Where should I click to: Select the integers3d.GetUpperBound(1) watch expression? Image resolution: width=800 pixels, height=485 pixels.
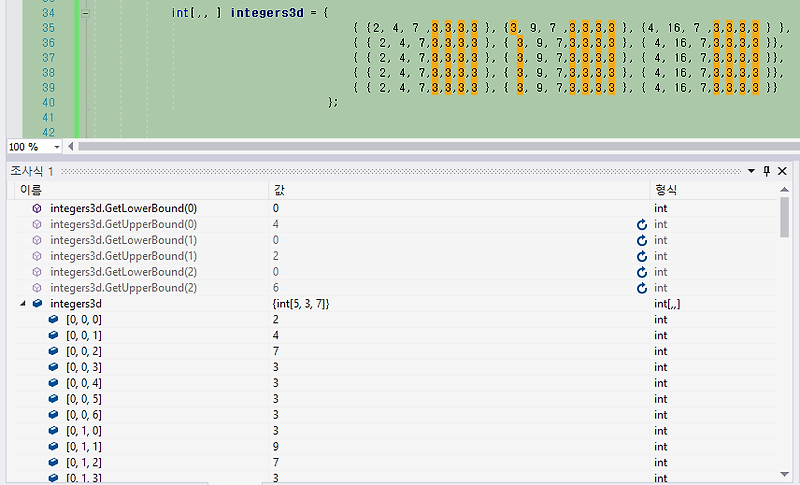coord(123,256)
